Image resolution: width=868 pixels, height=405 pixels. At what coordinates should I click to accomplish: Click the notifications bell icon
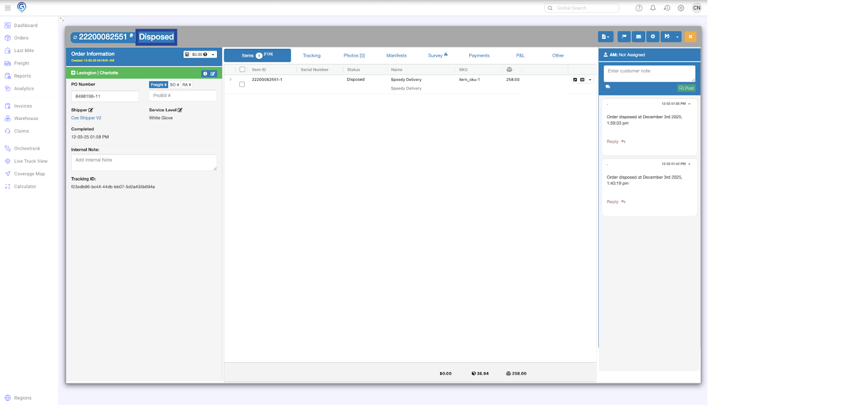(653, 8)
